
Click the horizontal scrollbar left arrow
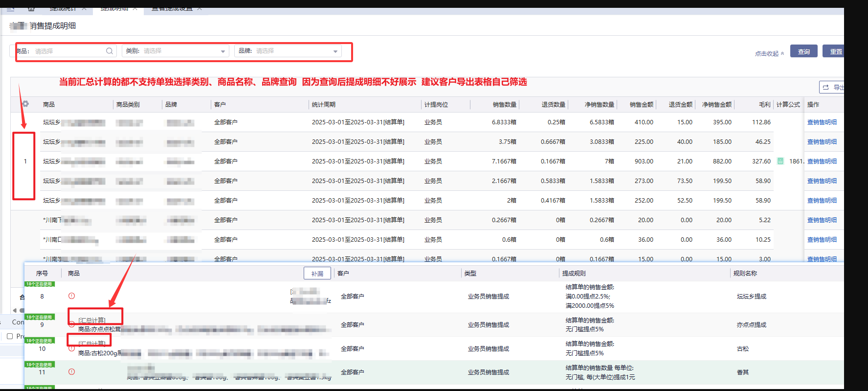(15, 310)
